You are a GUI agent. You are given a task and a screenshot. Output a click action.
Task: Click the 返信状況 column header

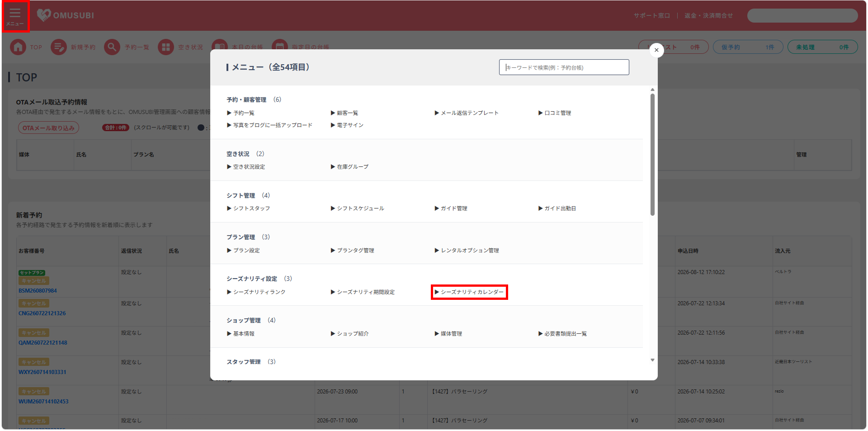[x=131, y=251]
